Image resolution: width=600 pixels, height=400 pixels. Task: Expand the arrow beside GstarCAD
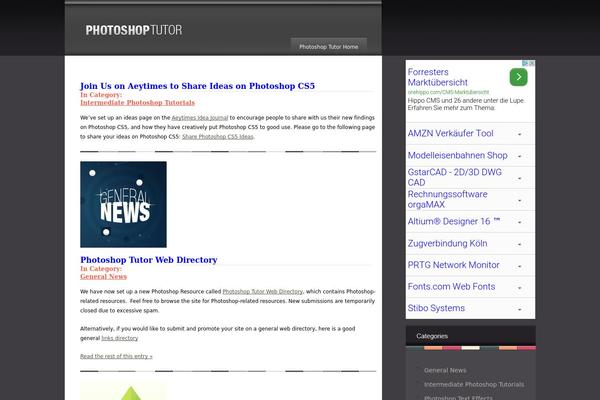point(520,178)
